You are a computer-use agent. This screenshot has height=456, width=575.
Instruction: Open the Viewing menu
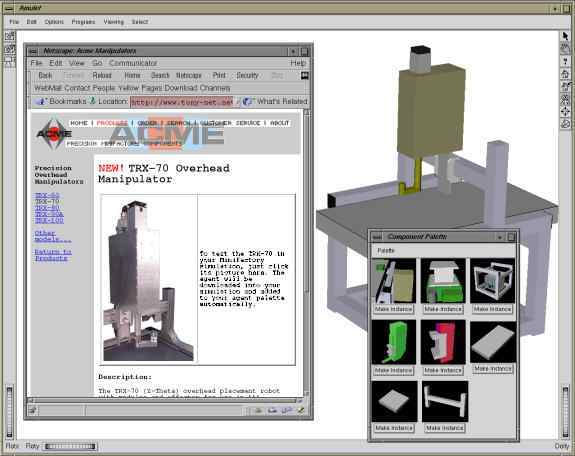tap(114, 22)
